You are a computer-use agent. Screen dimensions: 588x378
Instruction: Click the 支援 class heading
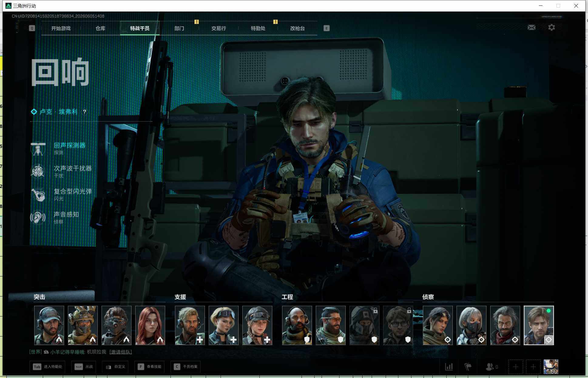pyautogui.click(x=180, y=297)
